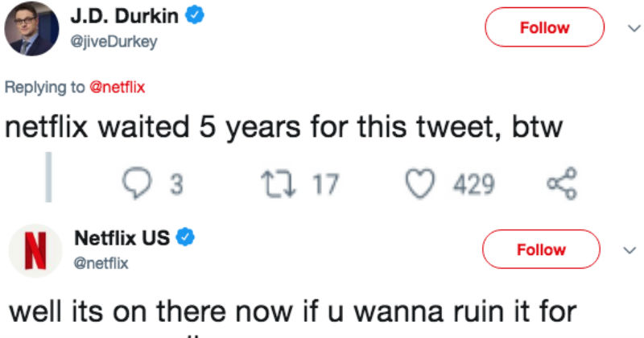Follow Netflix US
This screenshot has height=338, width=644.
pyautogui.click(x=541, y=249)
